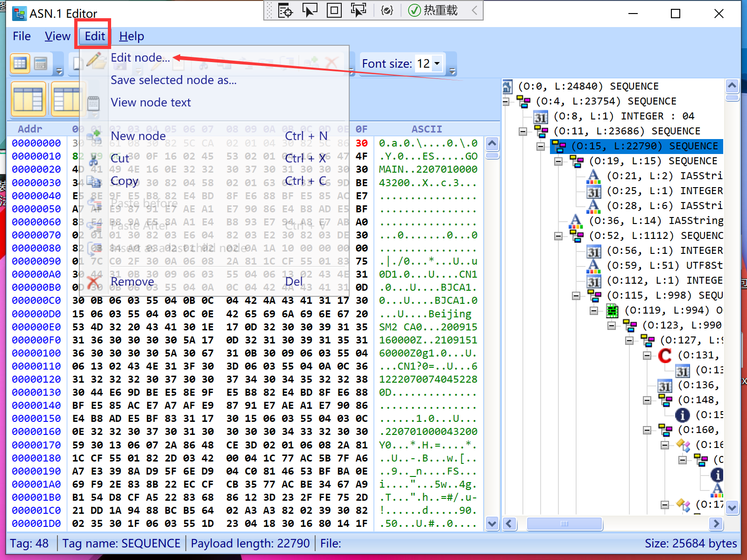Collapse the (0:160 SEQUENCE node
747x560 pixels.
(x=647, y=430)
